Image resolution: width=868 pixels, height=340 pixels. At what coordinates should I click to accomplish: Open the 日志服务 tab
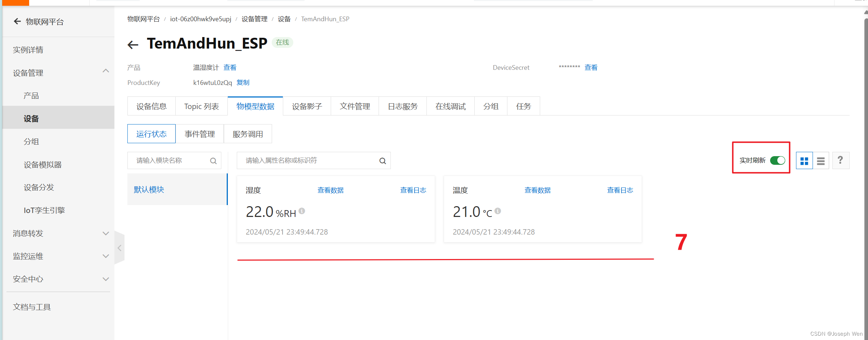[x=403, y=106]
